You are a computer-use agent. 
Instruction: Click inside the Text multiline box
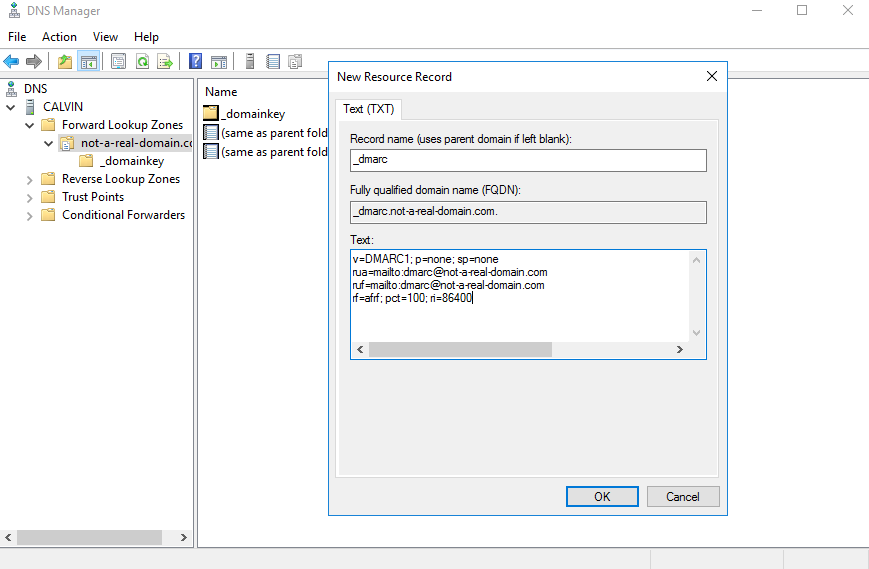(x=520, y=296)
